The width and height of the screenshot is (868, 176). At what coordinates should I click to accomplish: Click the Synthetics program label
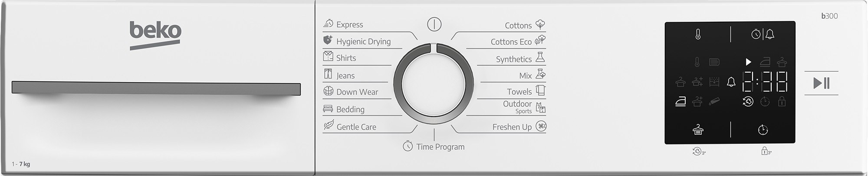point(514,59)
